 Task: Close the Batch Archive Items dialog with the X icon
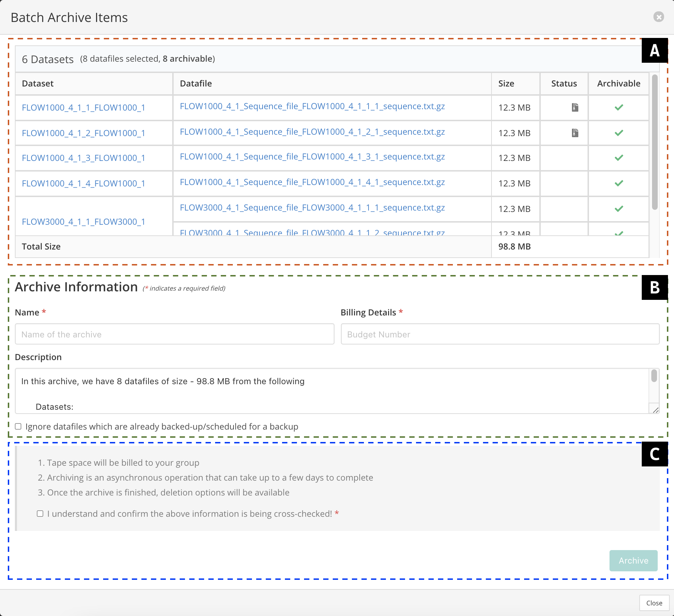658,17
